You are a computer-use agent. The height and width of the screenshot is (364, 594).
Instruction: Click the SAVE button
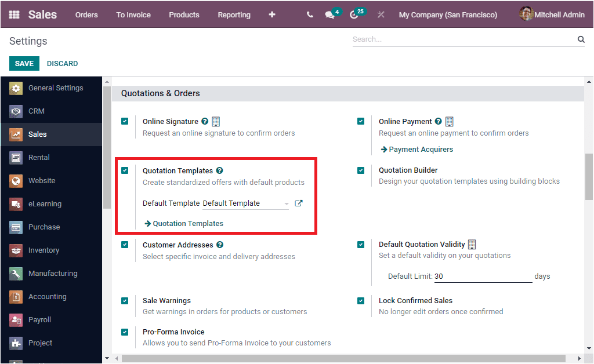point(24,63)
